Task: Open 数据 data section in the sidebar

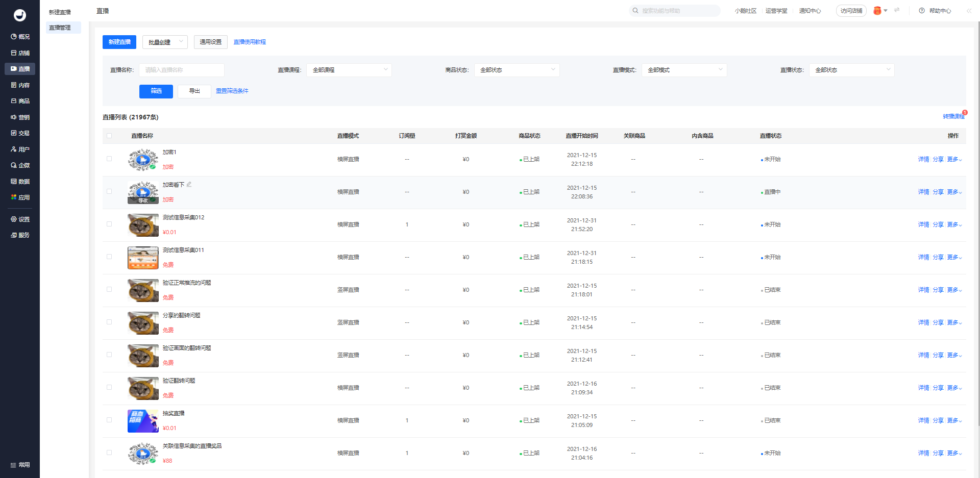Action: pos(20,182)
